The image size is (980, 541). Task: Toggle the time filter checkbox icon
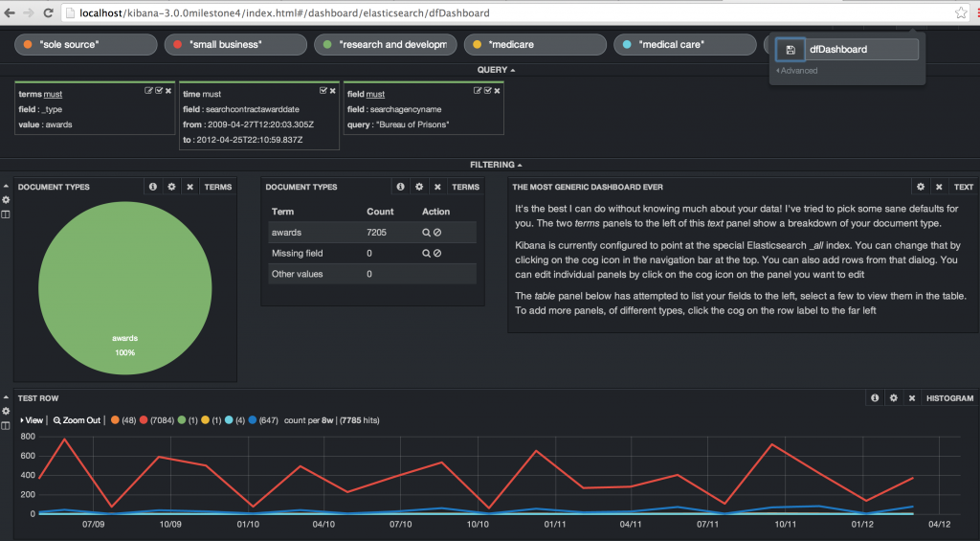tap(323, 91)
